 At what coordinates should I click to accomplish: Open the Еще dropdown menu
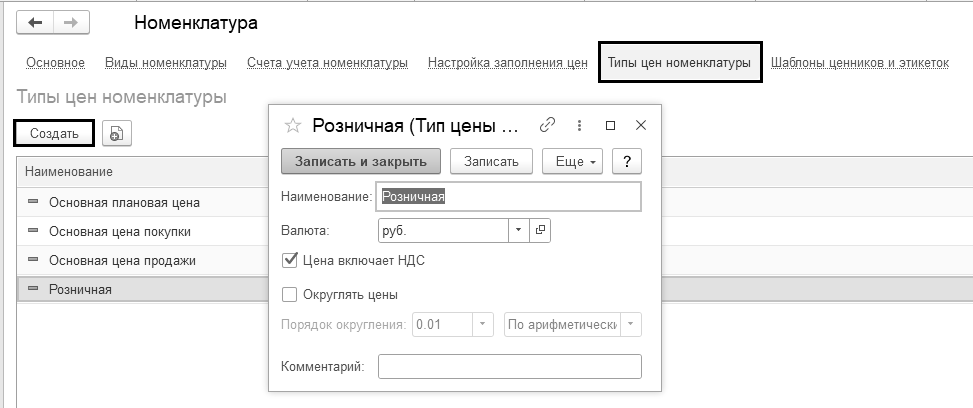click(571, 162)
